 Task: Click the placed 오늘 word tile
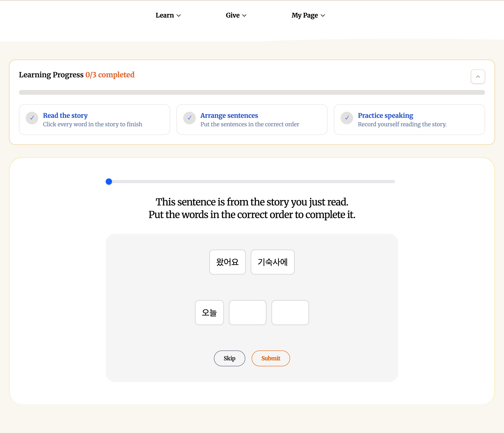point(209,313)
